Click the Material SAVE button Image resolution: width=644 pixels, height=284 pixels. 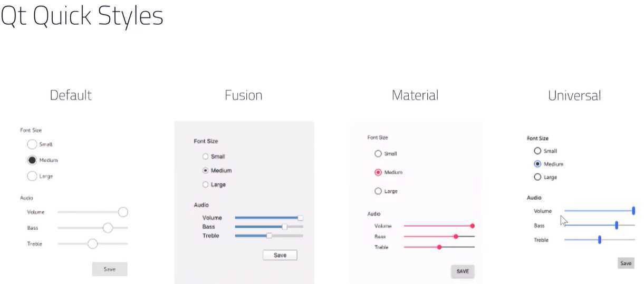point(463,271)
